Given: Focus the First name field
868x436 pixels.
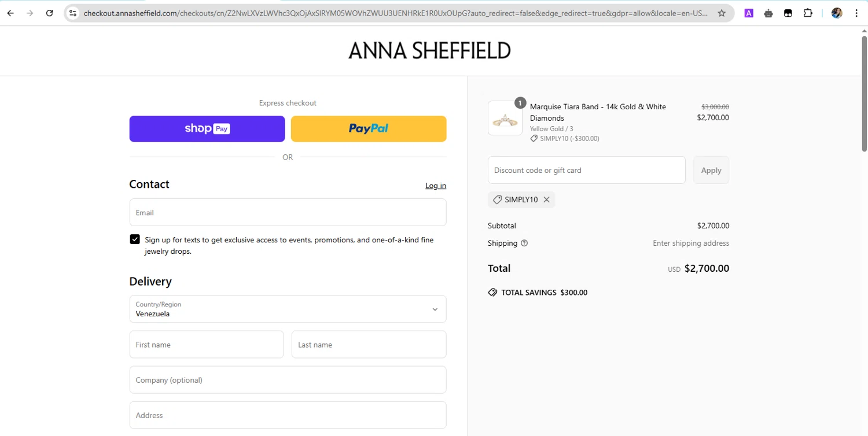Looking at the screenshot, I should 207,345.
